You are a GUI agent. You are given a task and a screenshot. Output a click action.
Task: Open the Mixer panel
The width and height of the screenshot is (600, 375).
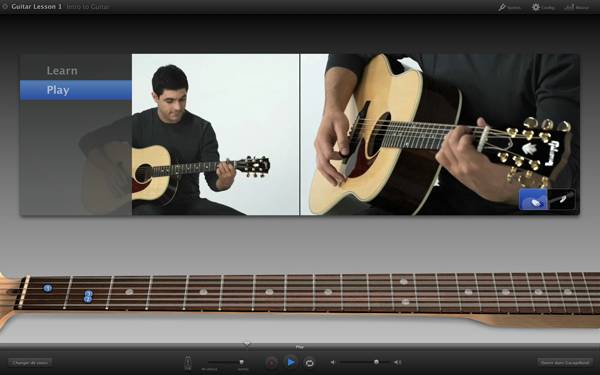[x=577, y=7]
